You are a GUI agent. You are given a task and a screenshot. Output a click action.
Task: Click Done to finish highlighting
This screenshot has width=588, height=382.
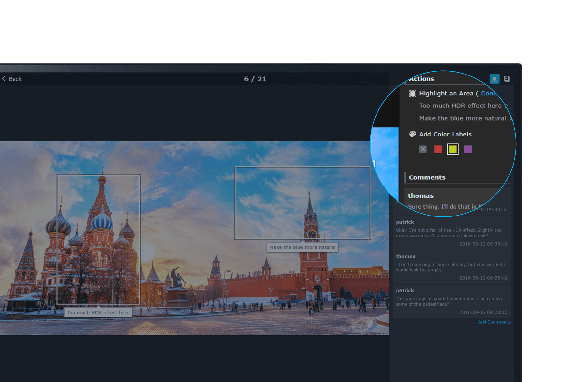click(488, 94)
